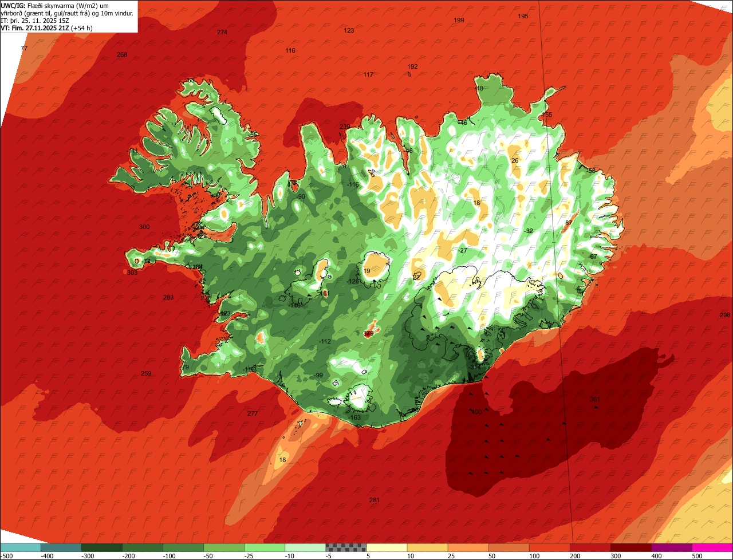Click the 259 value southwest of Reykjanes
This screenshot has height=560, width=733.
tap(146, 373)
